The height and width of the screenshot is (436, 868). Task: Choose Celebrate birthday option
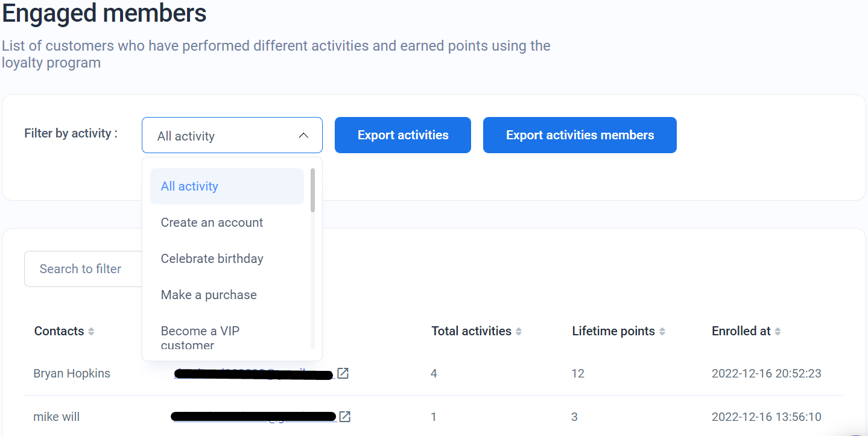[x=212, y=259]
